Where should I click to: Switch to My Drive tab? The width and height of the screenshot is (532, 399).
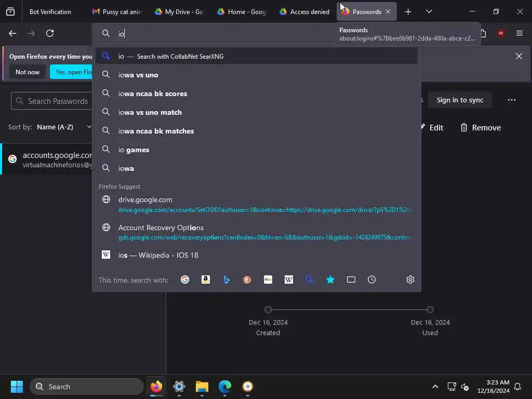[x=179, y=11]
